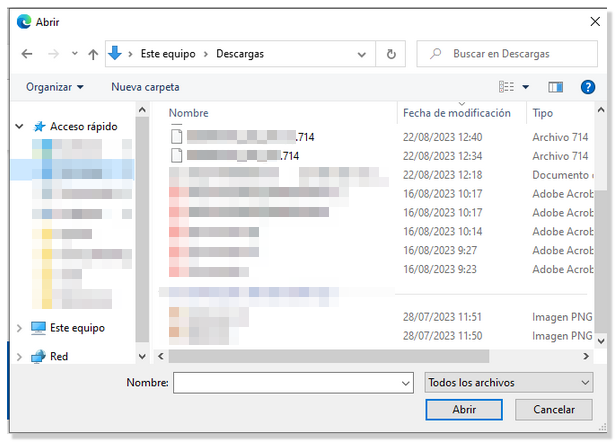The image size is (615, 442).
Task: Click the blue Descargas download arrow icon
Action: 115,54
